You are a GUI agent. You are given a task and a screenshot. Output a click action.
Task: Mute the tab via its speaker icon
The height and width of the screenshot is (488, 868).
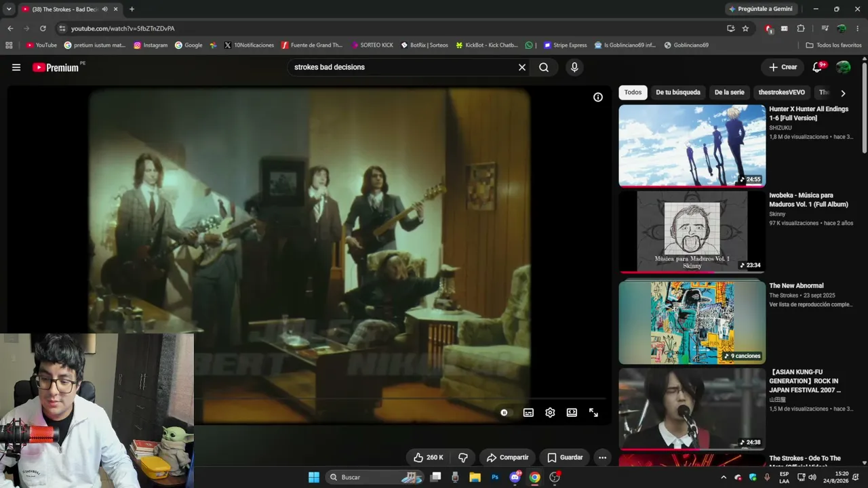click(x=104, y=9)
